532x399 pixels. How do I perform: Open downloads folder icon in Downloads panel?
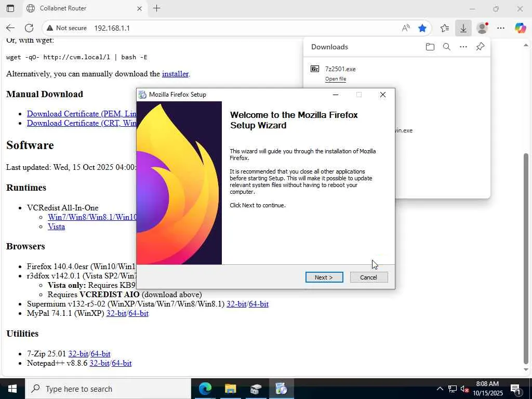point(430,47)
